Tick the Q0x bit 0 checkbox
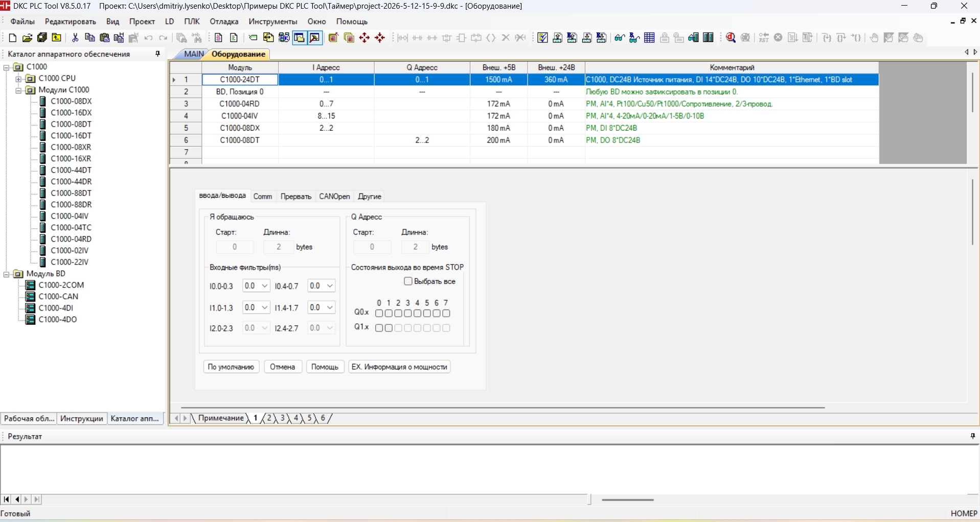This screenshot has height=522, width=980. [379, 314]
